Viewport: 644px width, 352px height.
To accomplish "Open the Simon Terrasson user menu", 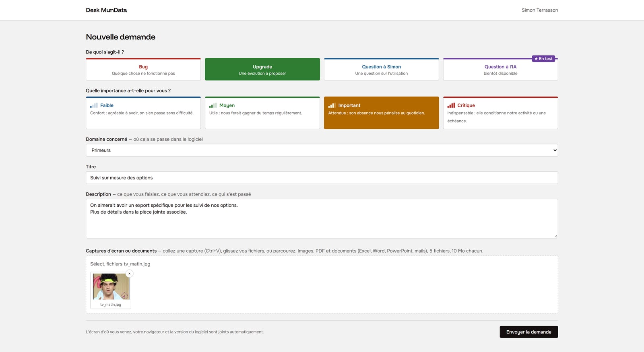I will [x=540, y=10].
